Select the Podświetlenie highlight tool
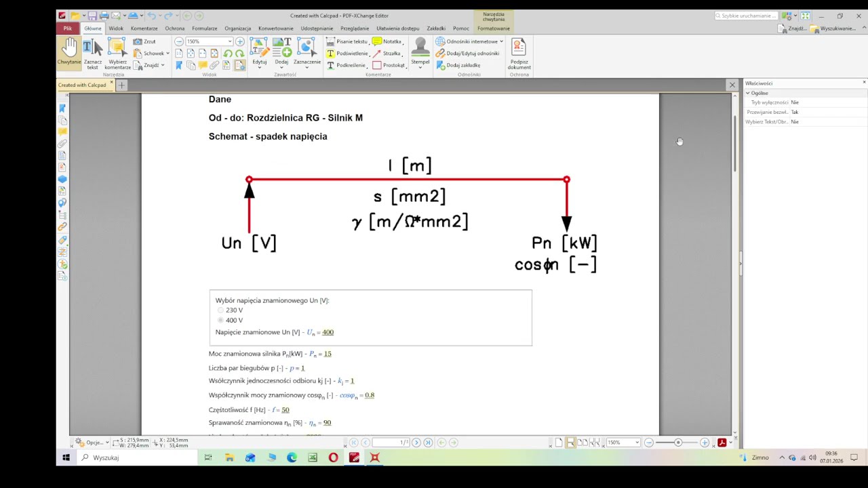 tap(347, 54)
